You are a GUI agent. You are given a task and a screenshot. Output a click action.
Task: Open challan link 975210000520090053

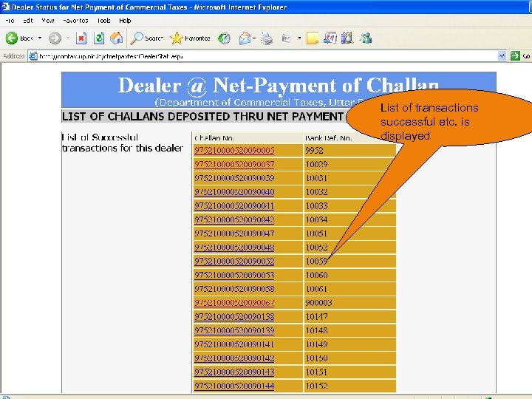(x=234, y=275)
